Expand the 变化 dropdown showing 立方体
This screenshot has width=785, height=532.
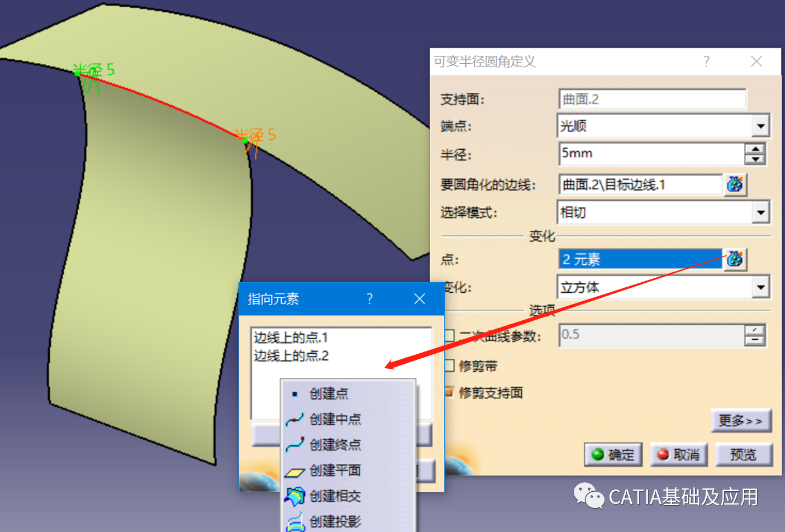click(760, 288)
